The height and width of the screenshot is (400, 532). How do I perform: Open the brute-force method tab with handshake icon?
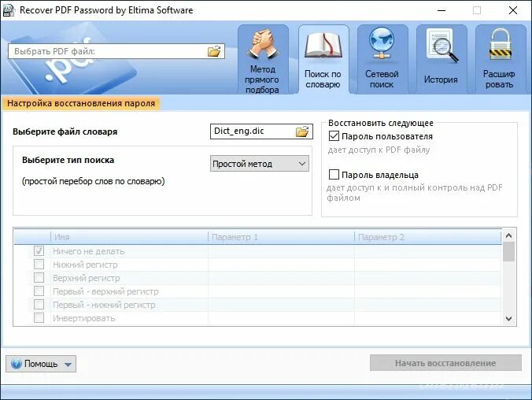[263, 60]
